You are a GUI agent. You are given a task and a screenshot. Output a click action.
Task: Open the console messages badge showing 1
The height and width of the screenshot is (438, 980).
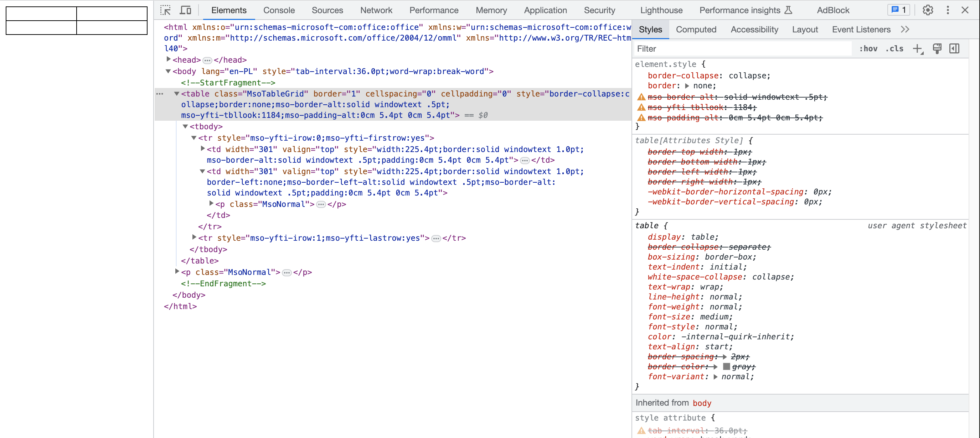898,10
